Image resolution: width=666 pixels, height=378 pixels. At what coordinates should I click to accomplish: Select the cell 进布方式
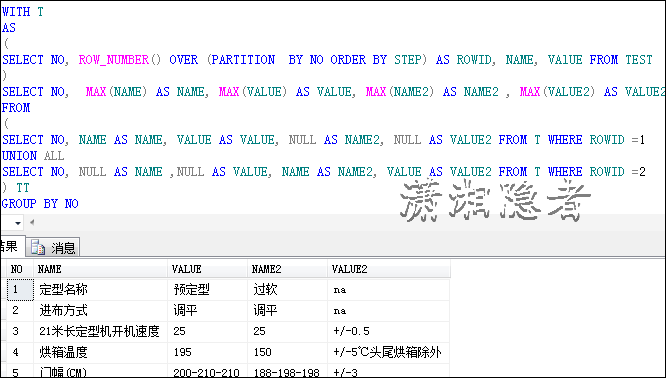(x=101, y=310)
